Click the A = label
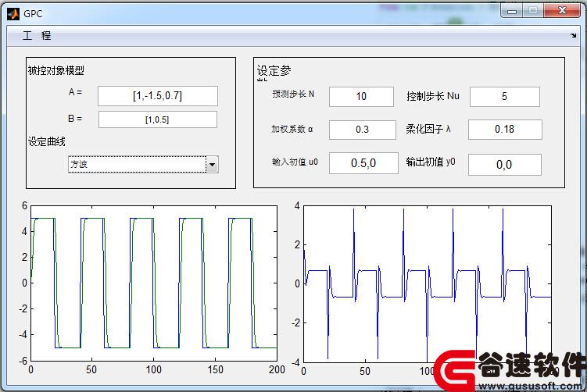Screen dimensions: 587x392 pos(75,92)
